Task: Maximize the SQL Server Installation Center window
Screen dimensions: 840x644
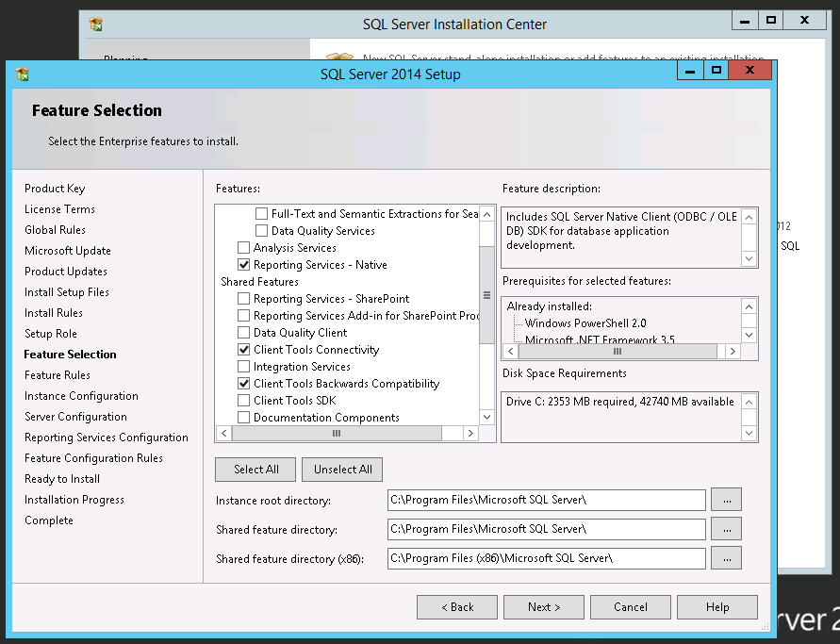Action: pos(771,21)
